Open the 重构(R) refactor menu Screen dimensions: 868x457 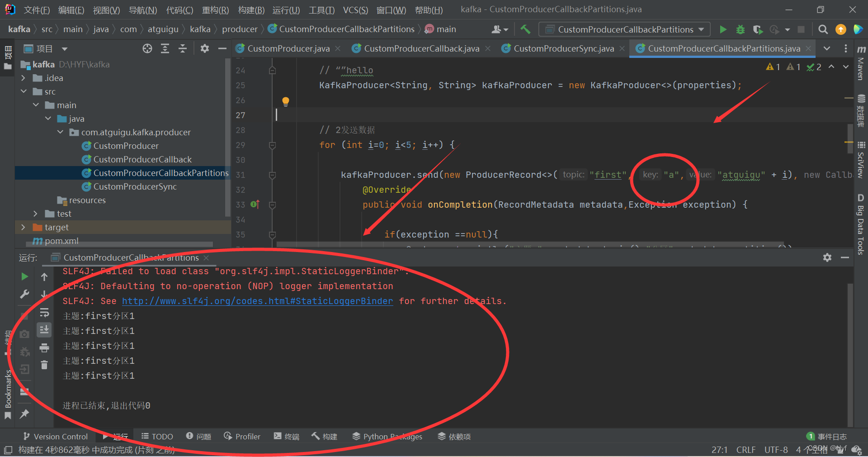pos(215,10)
